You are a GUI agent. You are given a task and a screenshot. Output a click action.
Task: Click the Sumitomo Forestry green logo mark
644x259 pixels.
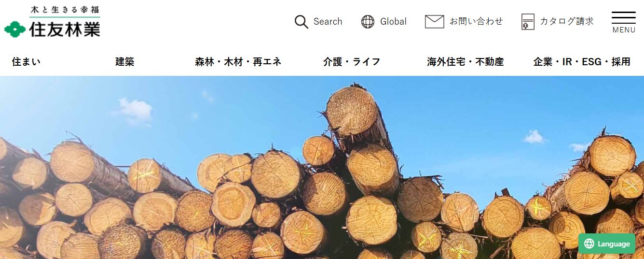15,29
